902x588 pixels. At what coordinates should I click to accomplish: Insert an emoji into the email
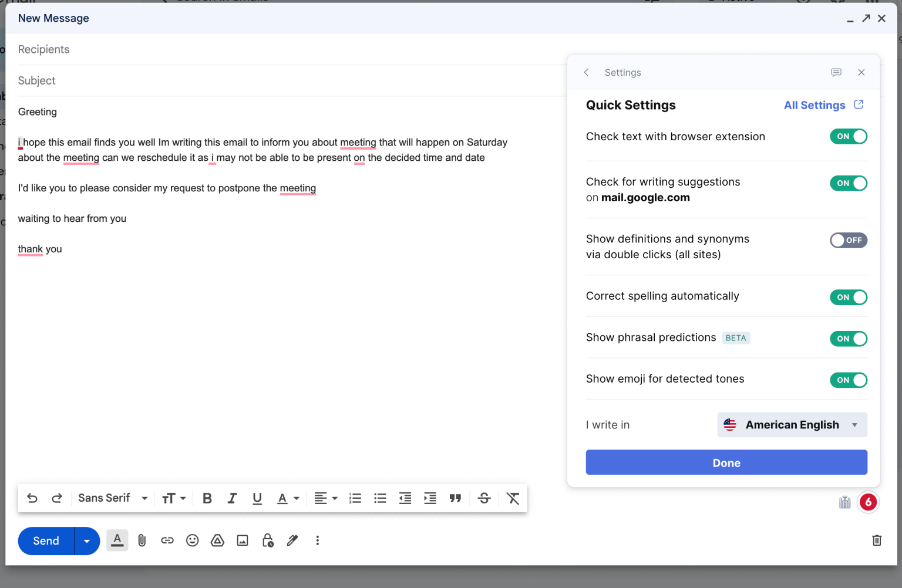(x=192, y=540)
